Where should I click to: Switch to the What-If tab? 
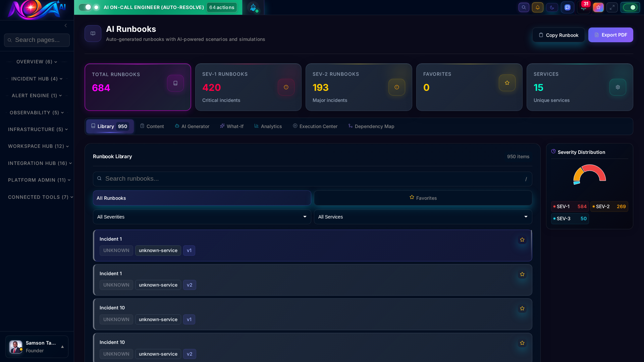(232, 126)
